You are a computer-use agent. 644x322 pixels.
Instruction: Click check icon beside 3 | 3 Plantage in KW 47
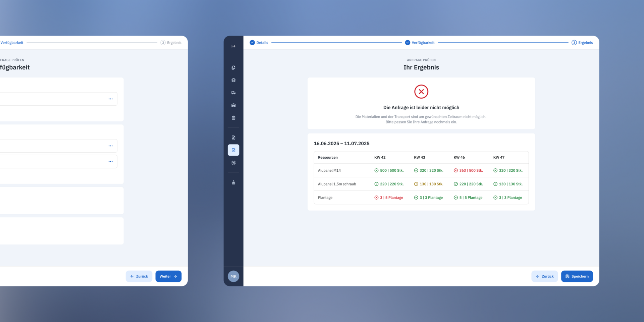click(x=495, y=198)
